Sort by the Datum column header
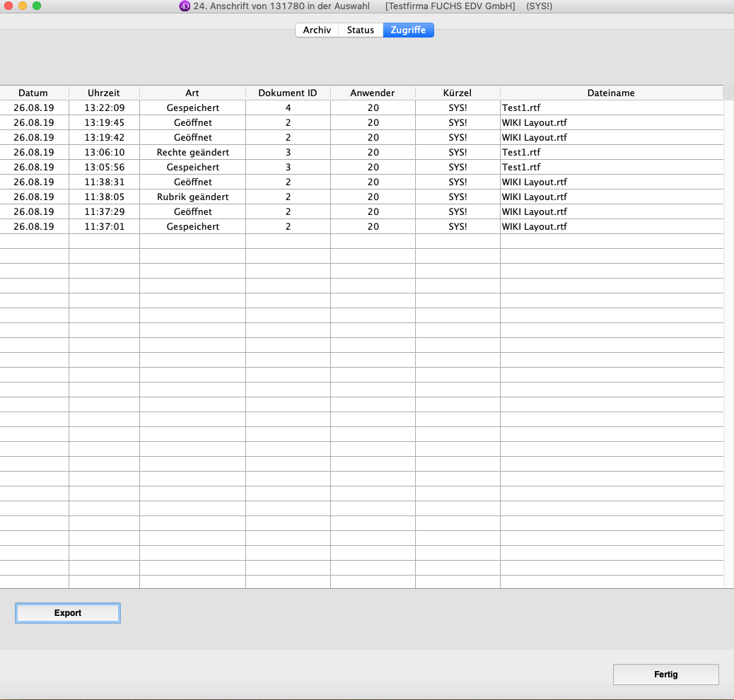The width and height of the screenshot is (734, 700). (33, 93)
